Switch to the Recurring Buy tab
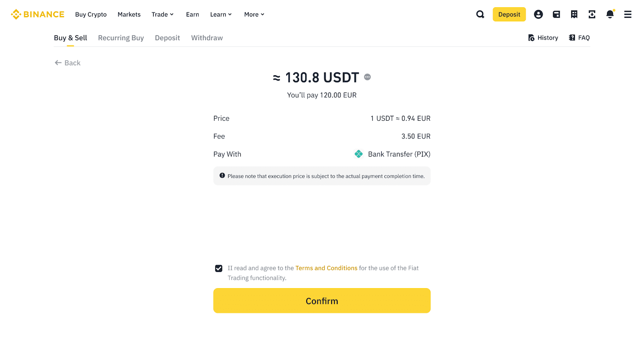The image size is (644, 340). click(121, 38)
